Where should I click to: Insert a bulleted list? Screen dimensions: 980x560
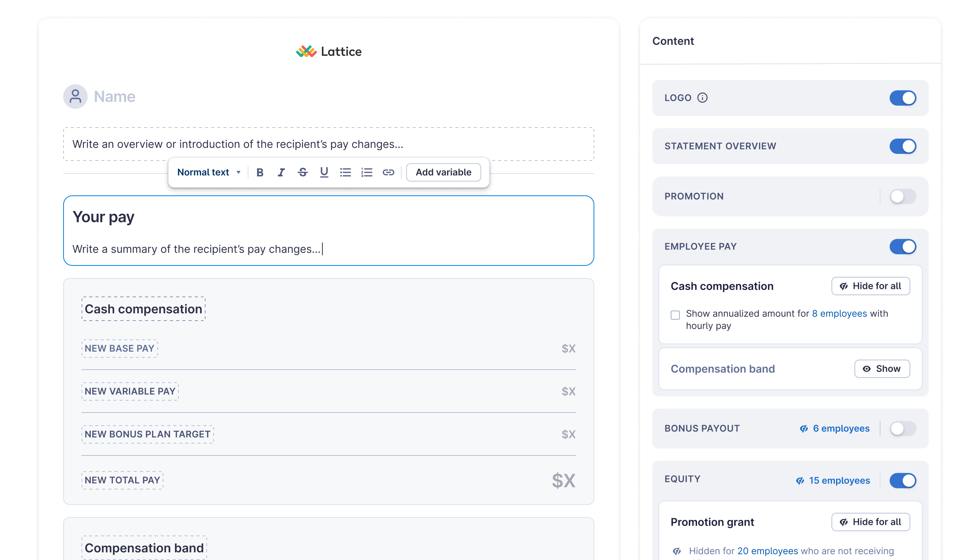point(346,172)
